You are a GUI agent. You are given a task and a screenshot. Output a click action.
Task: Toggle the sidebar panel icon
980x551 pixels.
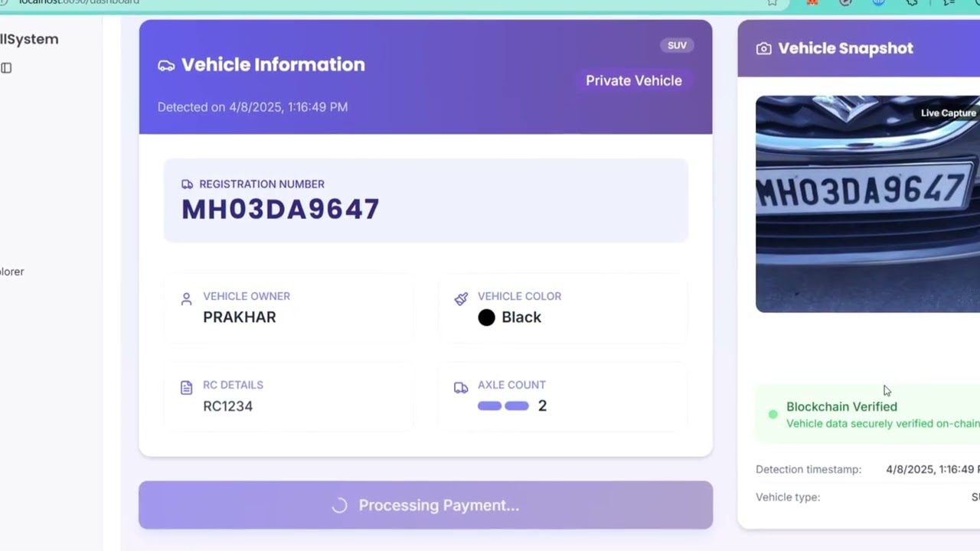click(6, 68)
